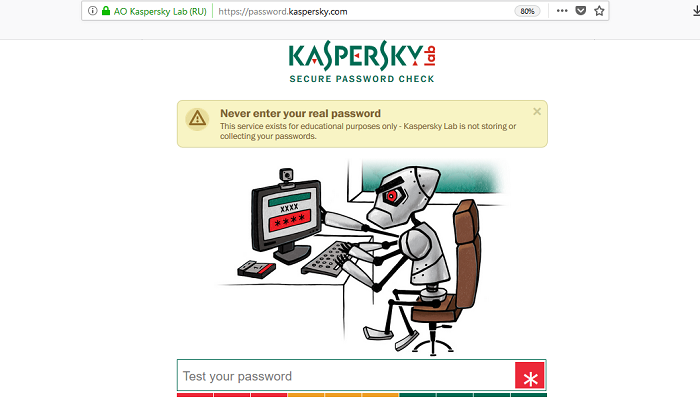700x403 pixels.
Task: Toggle password visibility with the red asterisk button
Action: (x=530, y=375)
